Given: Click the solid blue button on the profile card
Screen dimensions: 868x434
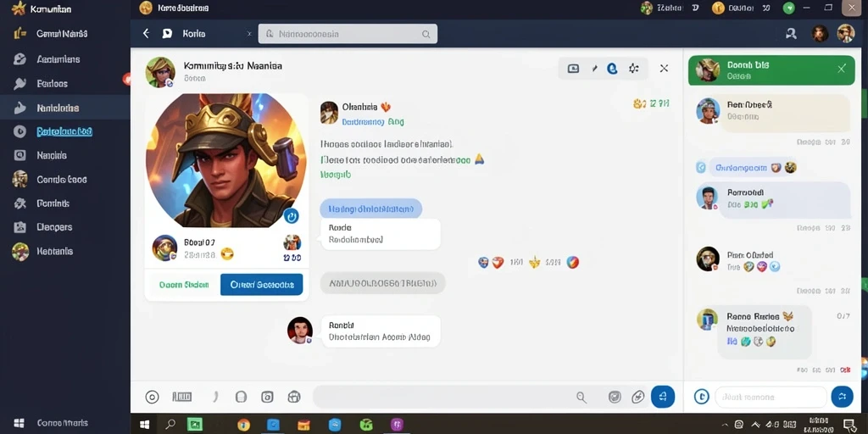Looking at the screenshot, I should point(261,285).
